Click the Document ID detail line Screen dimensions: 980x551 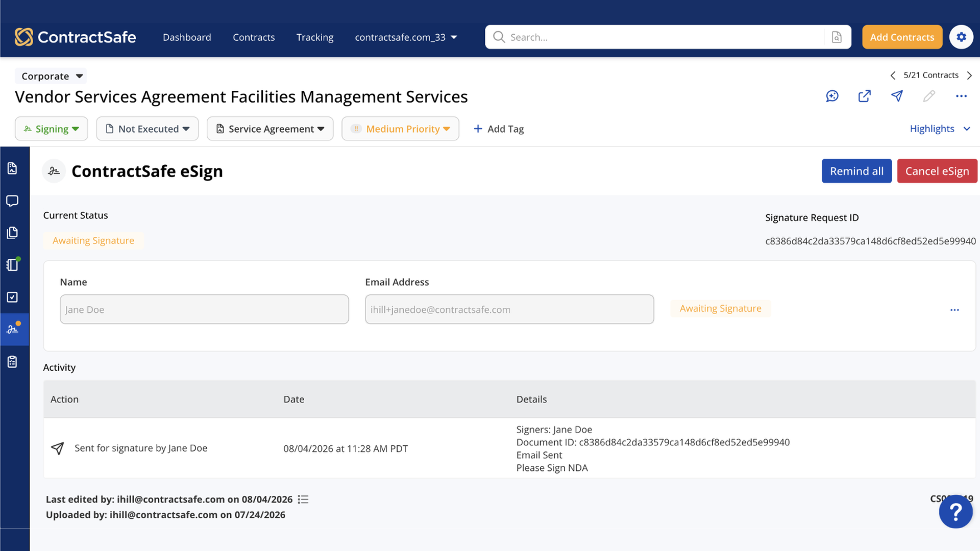click(x=653, y=442)
